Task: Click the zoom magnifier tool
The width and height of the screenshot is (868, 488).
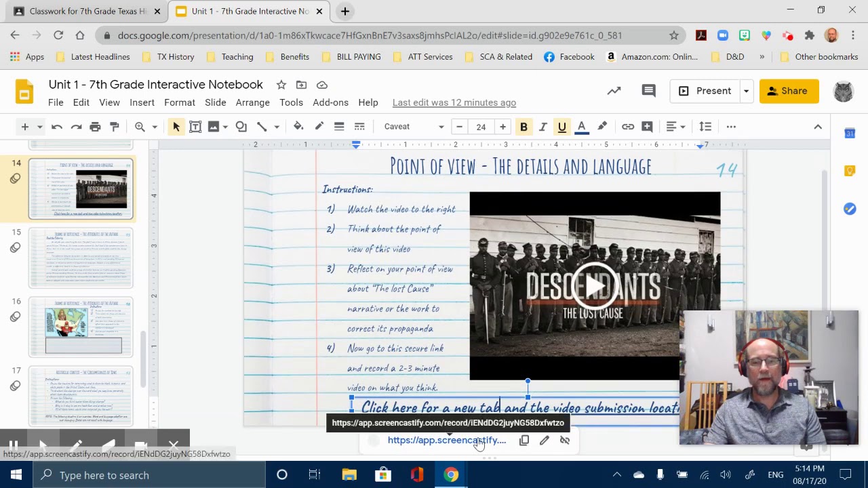Action: [140, 127]
